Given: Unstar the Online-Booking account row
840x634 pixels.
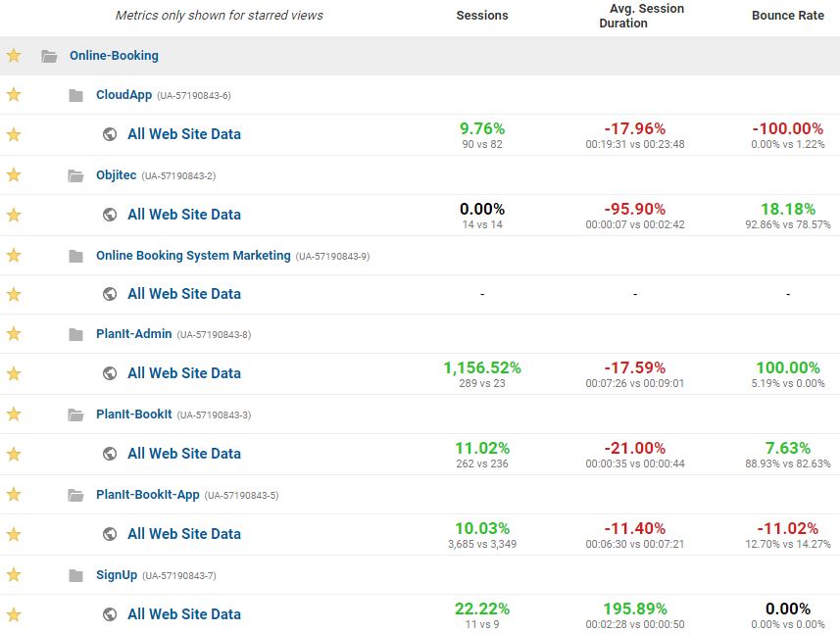Looking at the screenshot, I should coord(14,55).
